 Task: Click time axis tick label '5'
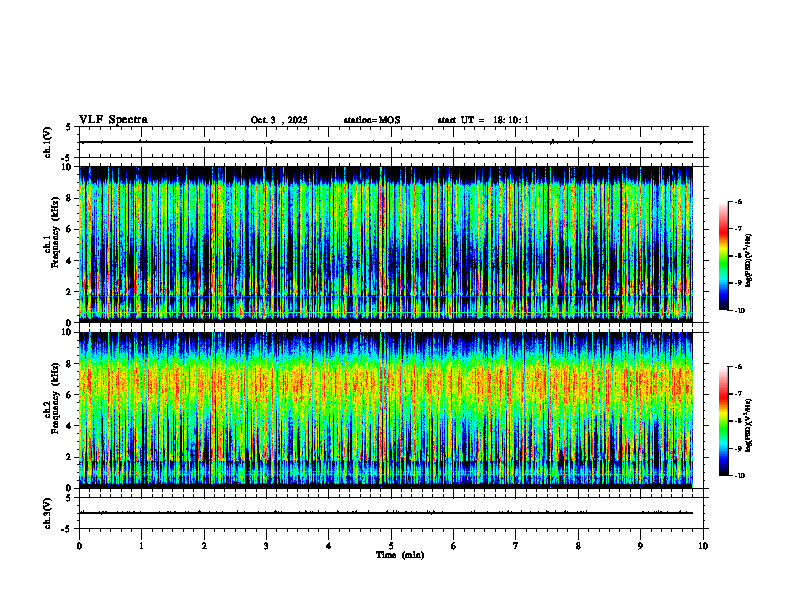pos(391,546)
